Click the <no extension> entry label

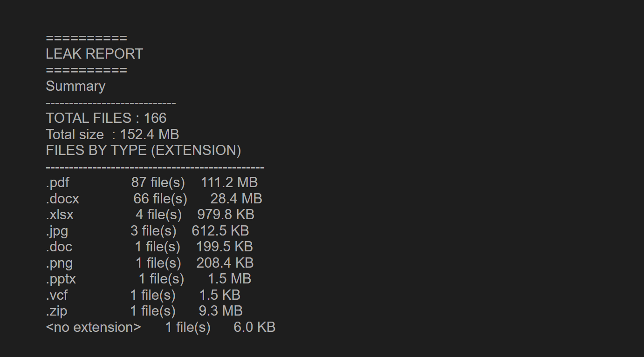point(93,327)
